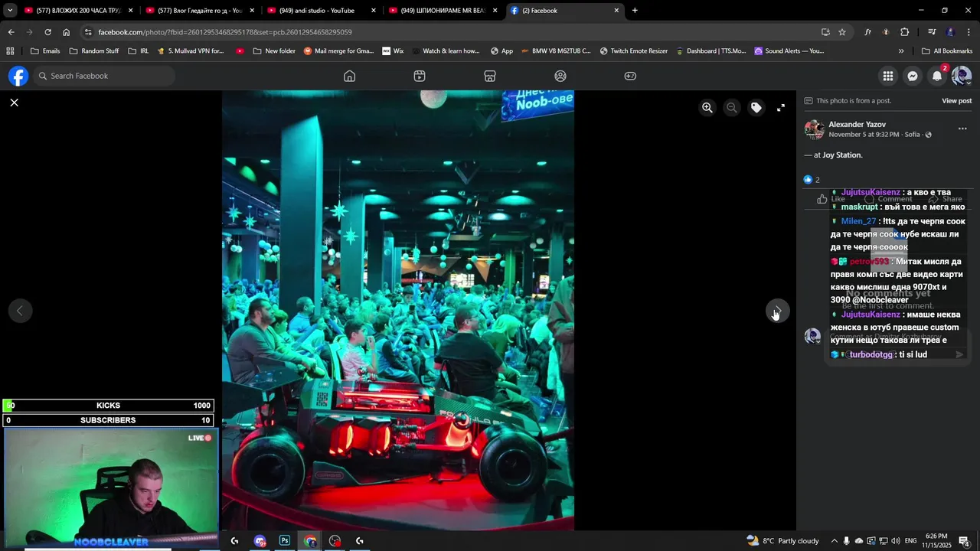Open the volume control in system tray
The height and width of the screenshot is (551, 980).
(895, 541)
